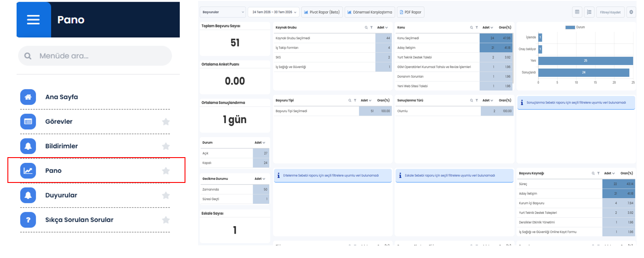The image size is (644, 258).
Task: Favorite Pano with its star
Action: pyautogui.click(x=166, y=171)
